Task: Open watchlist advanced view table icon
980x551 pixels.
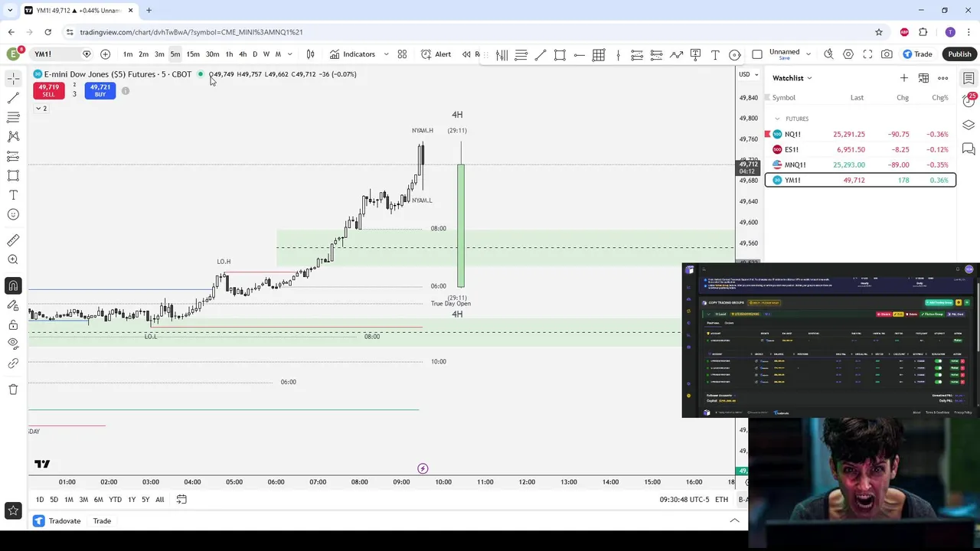Action: [x=923, y=78]
